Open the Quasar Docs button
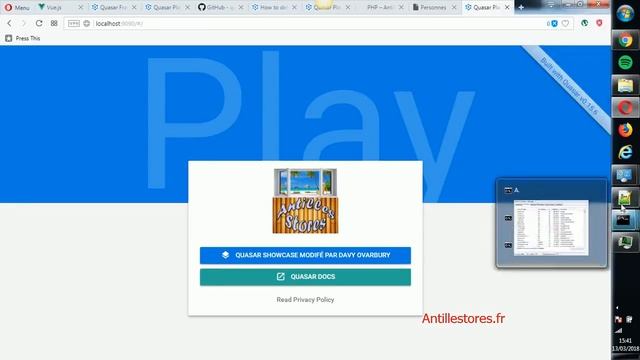The height and width of the screenshot is (360, 640). click(x=305, y=277)
